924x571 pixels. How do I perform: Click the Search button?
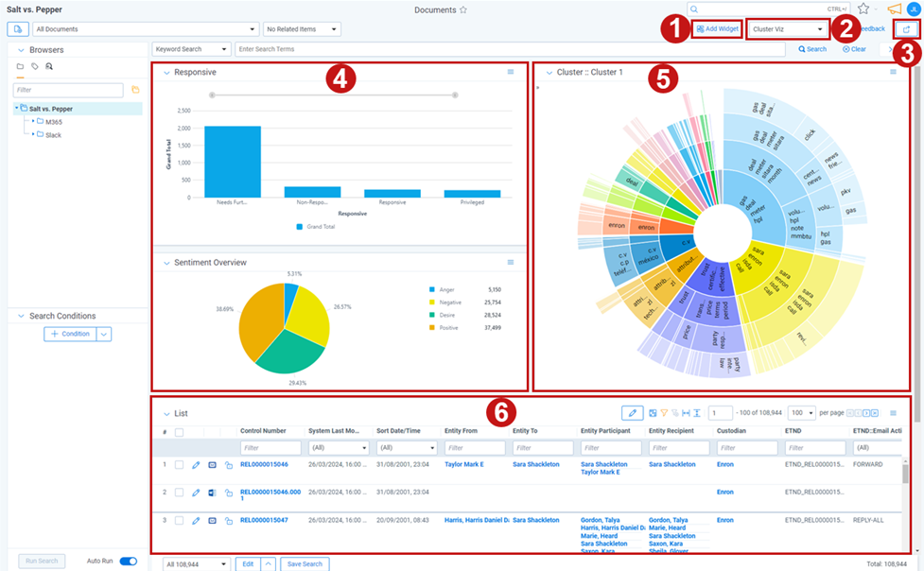pos(812,49)
